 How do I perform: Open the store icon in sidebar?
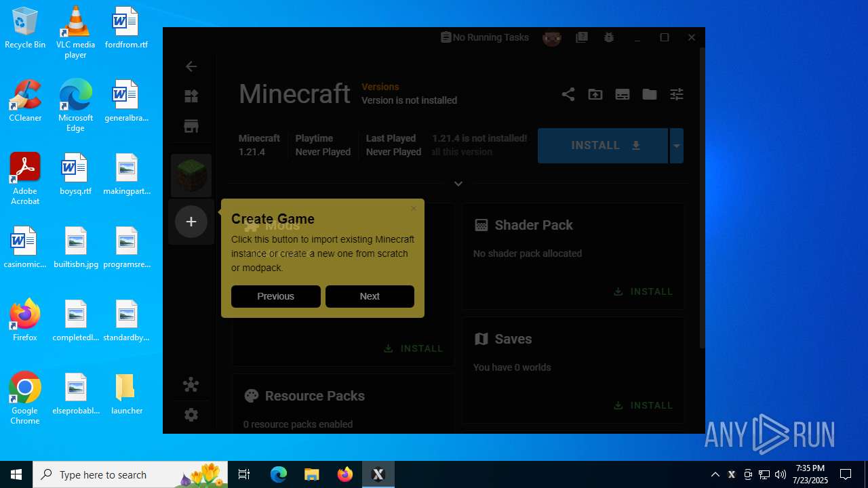click(x=191, y=126)
